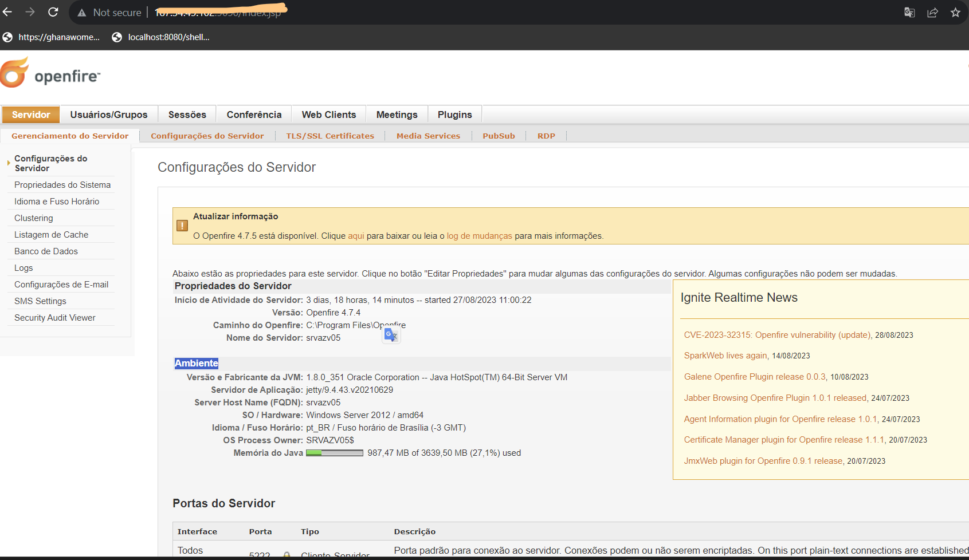Open Clustering in sidebar

(x=34, y=218)
